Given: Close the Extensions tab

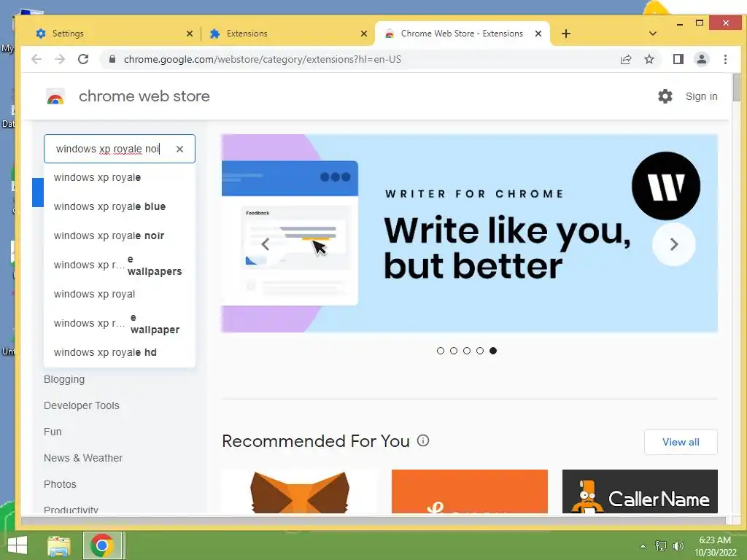Looking at the screenshot, I should pyautogui.click(x=364, y=34).
